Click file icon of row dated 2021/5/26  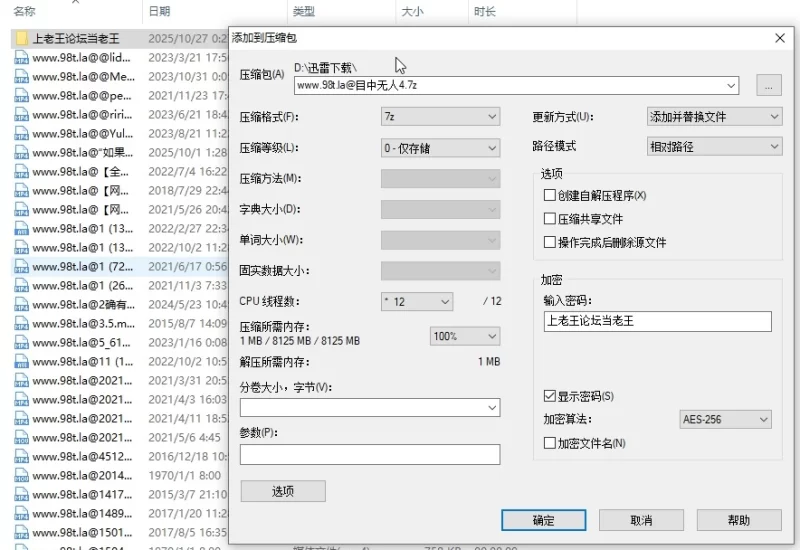tap(21, 210)
